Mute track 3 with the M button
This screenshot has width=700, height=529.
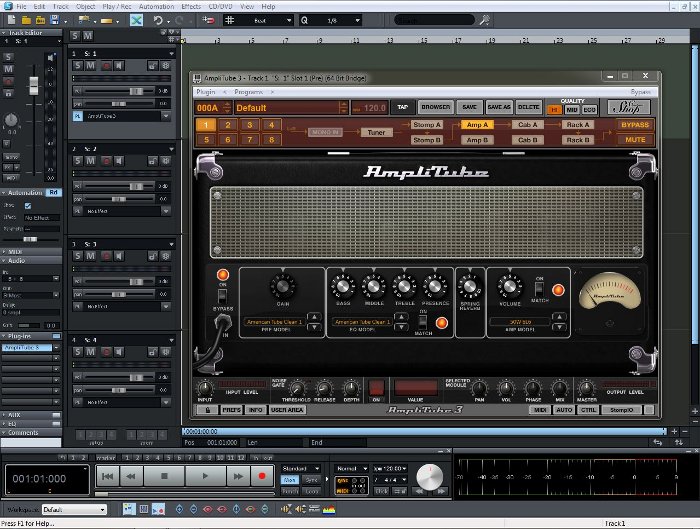coord(91,256)
